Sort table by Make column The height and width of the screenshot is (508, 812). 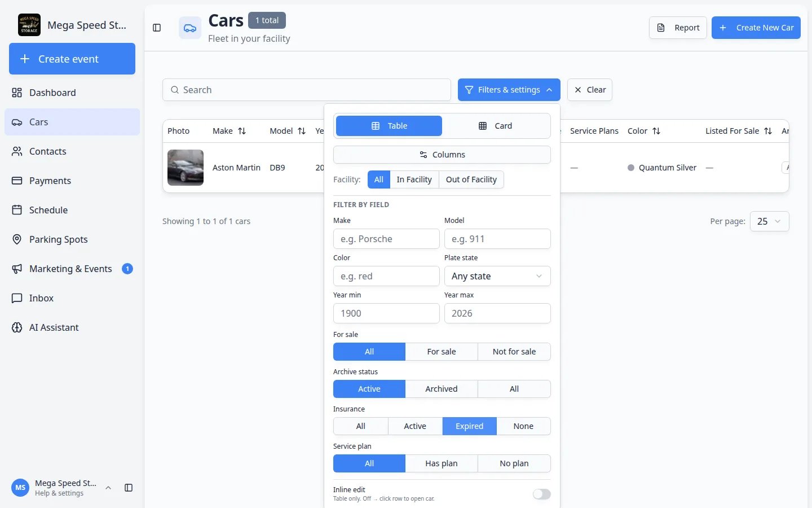tap(242, 131)
